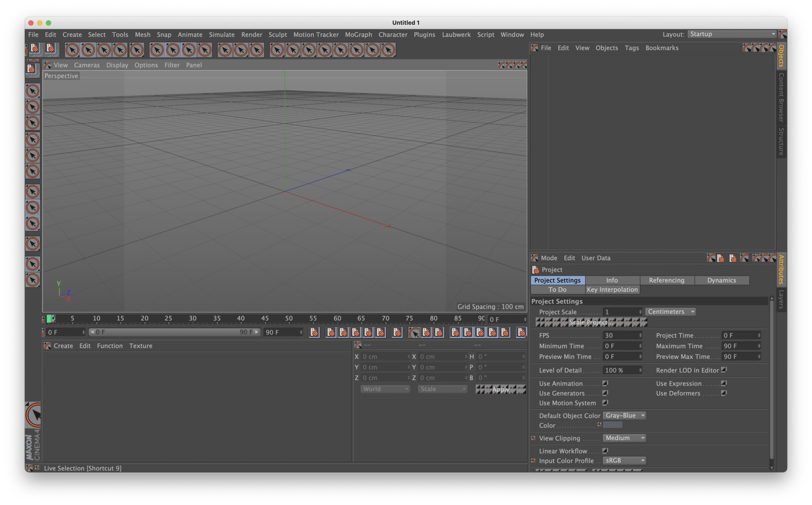The height and width of the screenshot is (505, 812).
Task: Click the Color swatch under Default Object Color
Action: [x=612, y=425]
